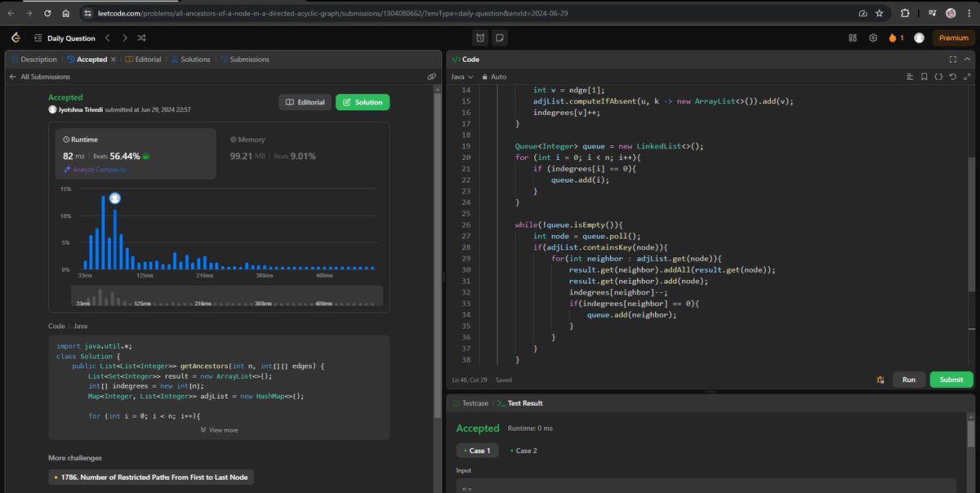
Task: Expand the editor diagonal arrows icon
Action: [x=968, y=77]
